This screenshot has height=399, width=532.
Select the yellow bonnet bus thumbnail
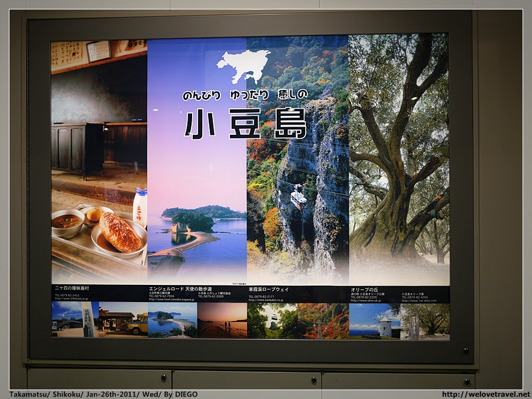(x=123, y=319)
